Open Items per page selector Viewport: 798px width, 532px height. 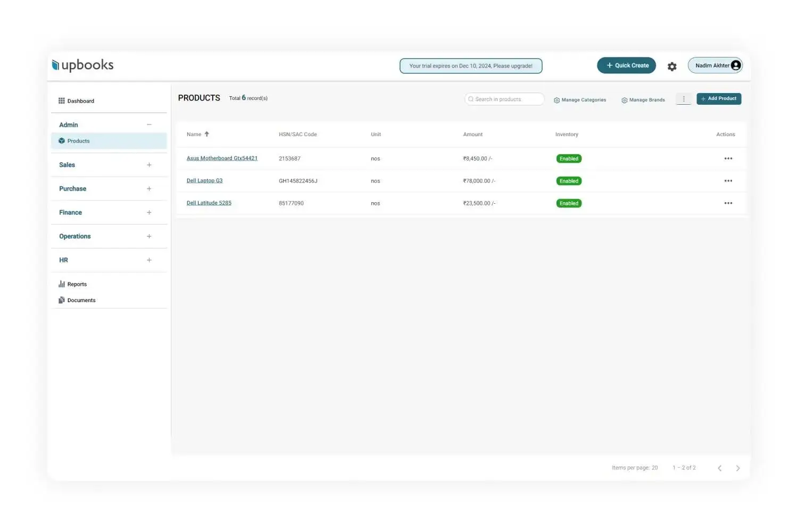pos(635,468)
